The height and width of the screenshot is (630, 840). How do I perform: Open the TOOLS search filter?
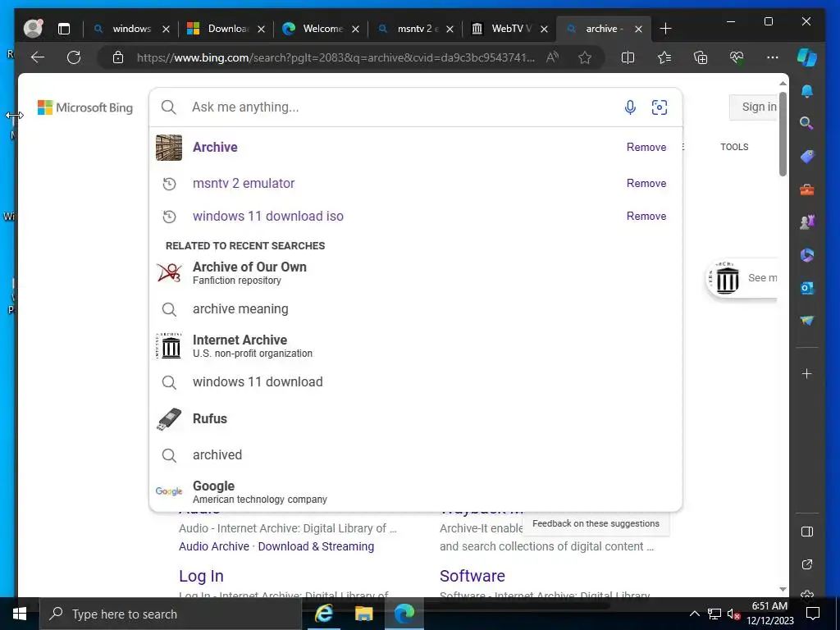[734, 147]
